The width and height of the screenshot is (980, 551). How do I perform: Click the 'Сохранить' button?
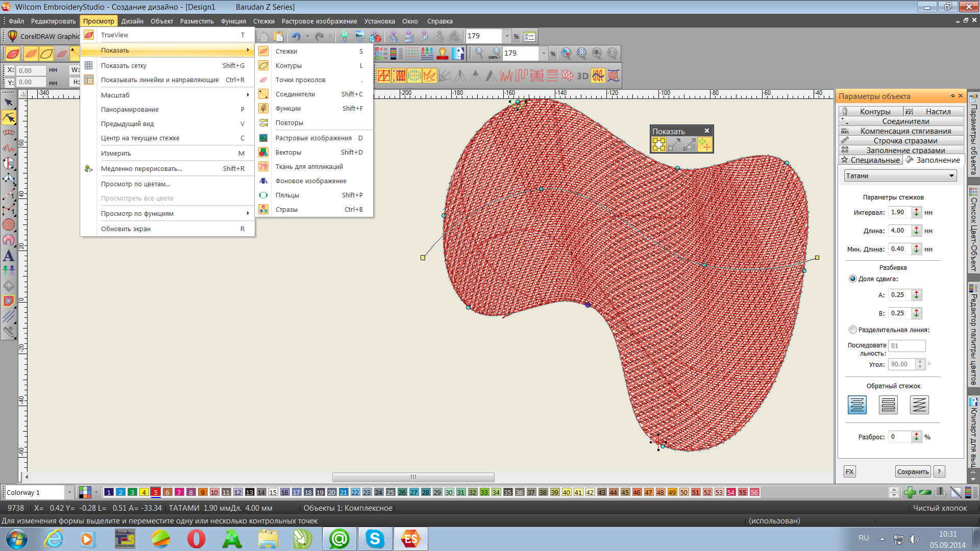coord(913,471)
